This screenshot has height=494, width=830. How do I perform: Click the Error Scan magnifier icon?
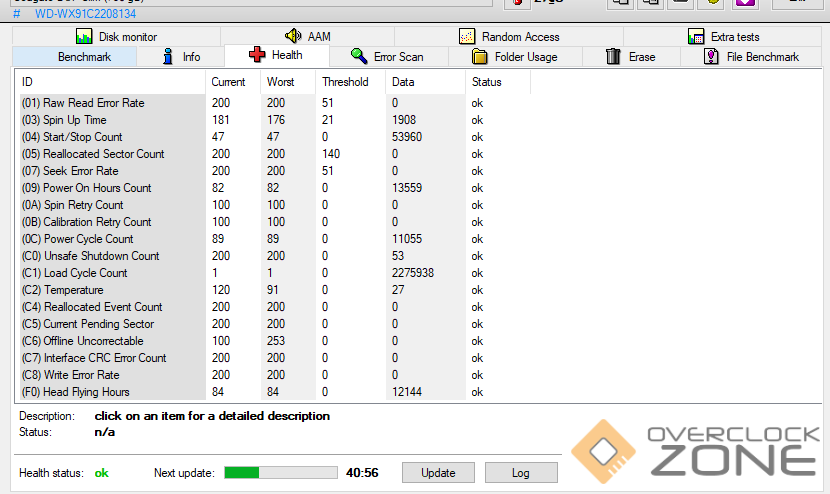[359, 57]
